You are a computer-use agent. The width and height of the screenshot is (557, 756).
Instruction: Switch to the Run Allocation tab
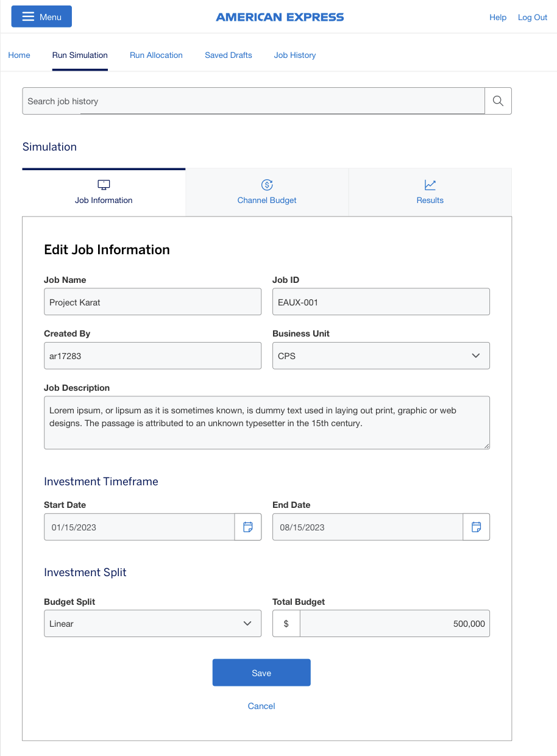click(x=156, y=55)
